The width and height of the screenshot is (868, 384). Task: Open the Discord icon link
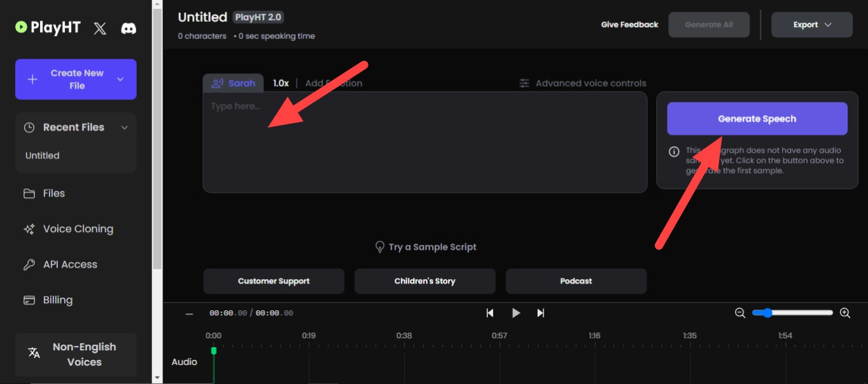[x=129, y=28]
